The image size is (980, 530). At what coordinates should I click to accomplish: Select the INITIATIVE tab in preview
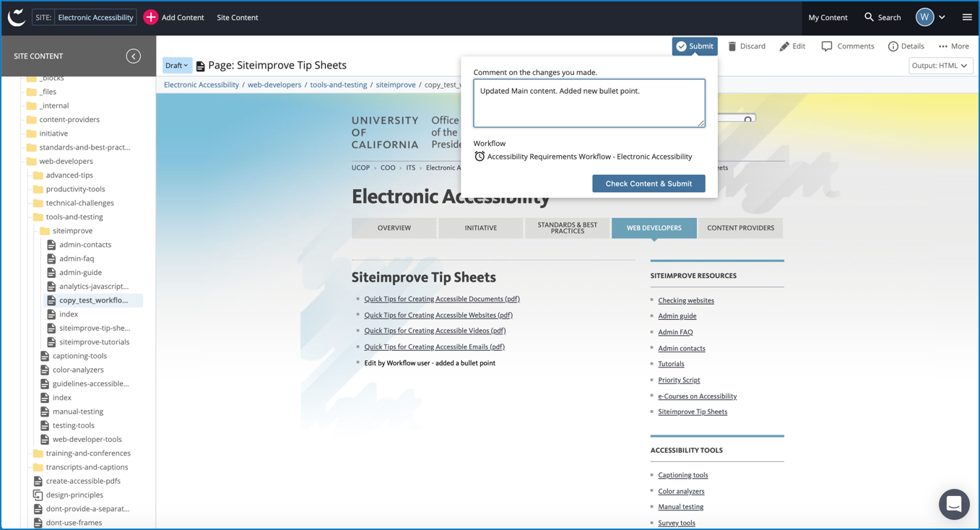(x=481, y=228)
